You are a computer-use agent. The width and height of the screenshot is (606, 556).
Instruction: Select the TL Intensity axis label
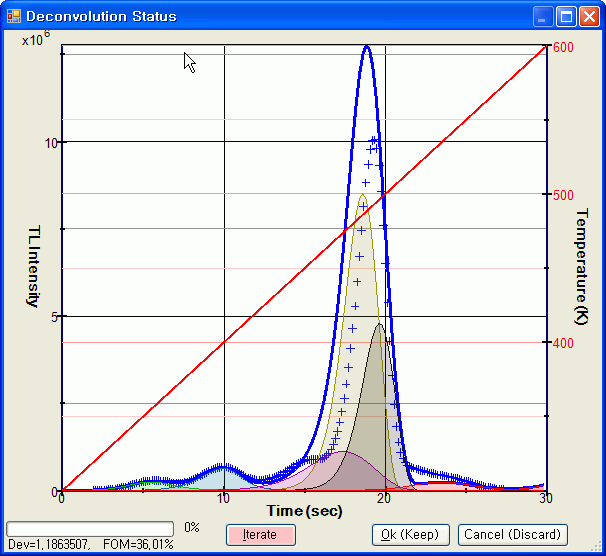click(x=31, y=265)
